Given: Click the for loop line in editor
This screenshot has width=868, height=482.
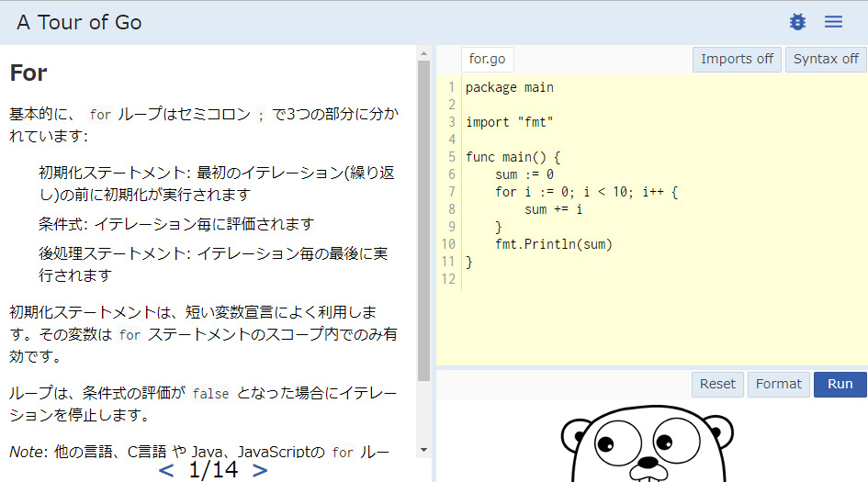Looking at the screenshot, I should (586, 192).
